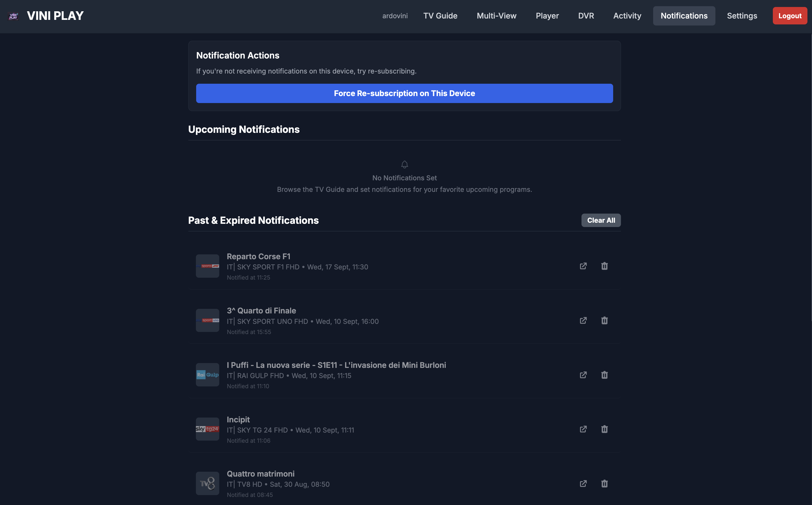Delete the I Puffi notification
Screen dimensions: 812x505
(x=604, y=375)
